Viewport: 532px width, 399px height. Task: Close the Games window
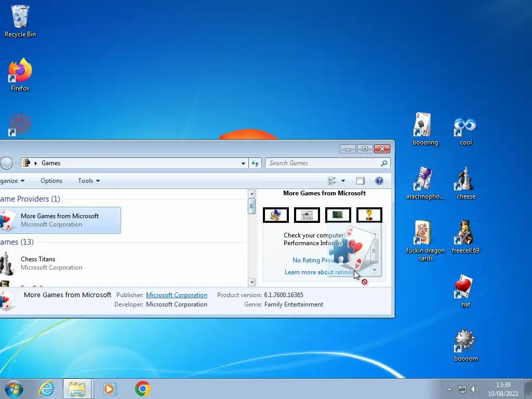pos(382,149)
